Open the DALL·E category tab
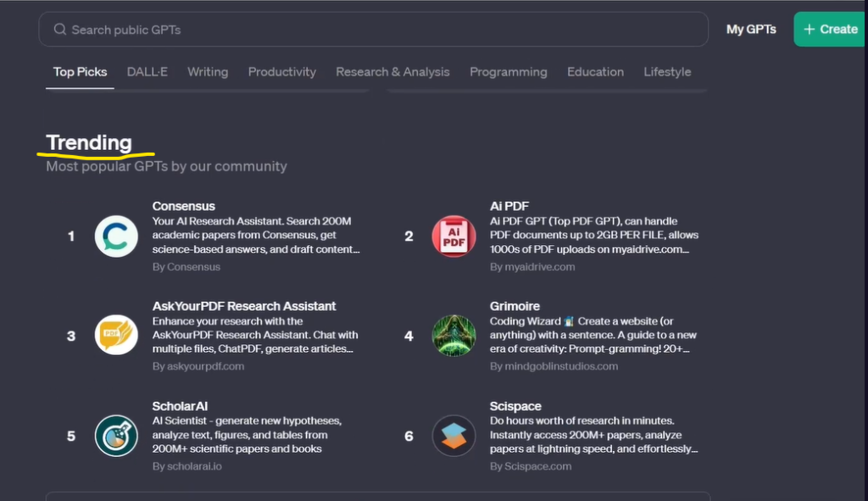868x501 pixels. pyautogui.click(x=147, y=72)
